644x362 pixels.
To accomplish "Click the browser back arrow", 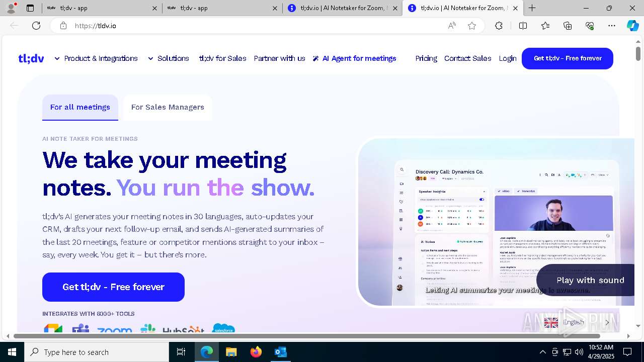I will point(14,26).
